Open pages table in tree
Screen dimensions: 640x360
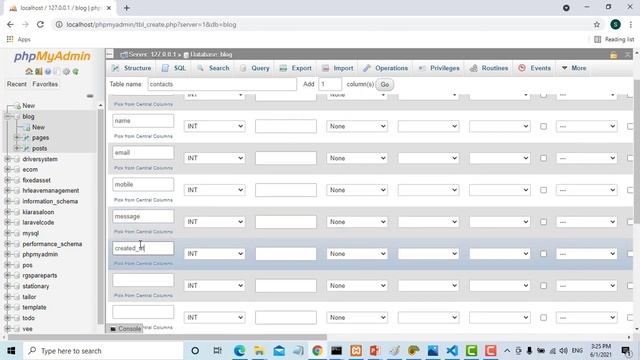[x=40, y=138]
